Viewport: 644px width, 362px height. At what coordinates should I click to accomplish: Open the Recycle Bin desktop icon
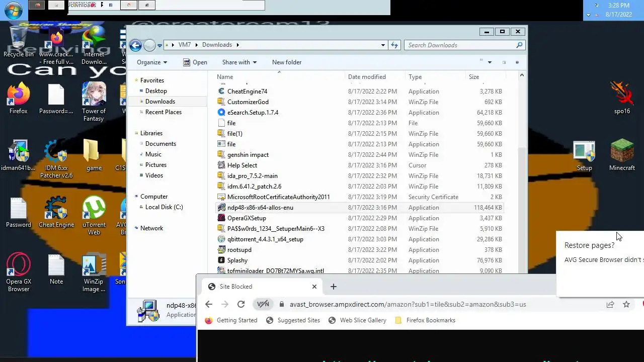(18, 43)
